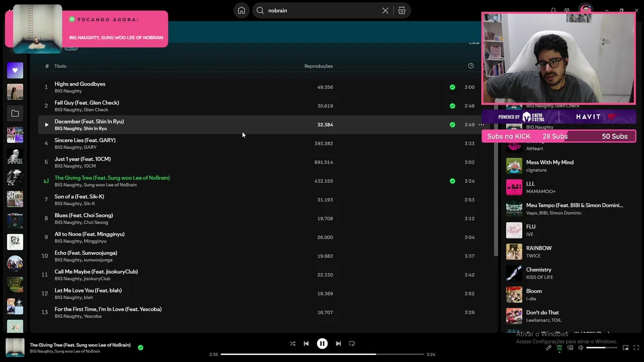Toggle saved checkmark for Fall Guy
The height and width of the screenshot is (362, 644).
[x=452, y=106]
